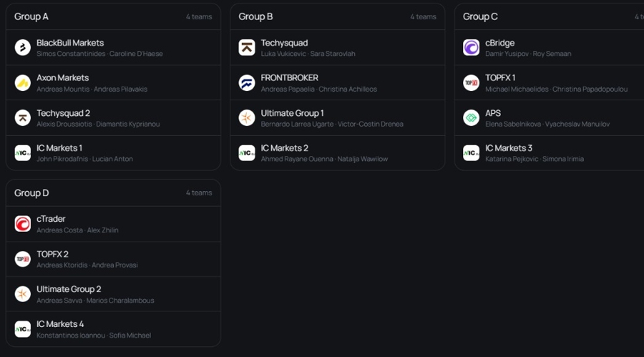Click players Elena Sabelnikova · Vyacheslav Manuilov

pos(547,124)
